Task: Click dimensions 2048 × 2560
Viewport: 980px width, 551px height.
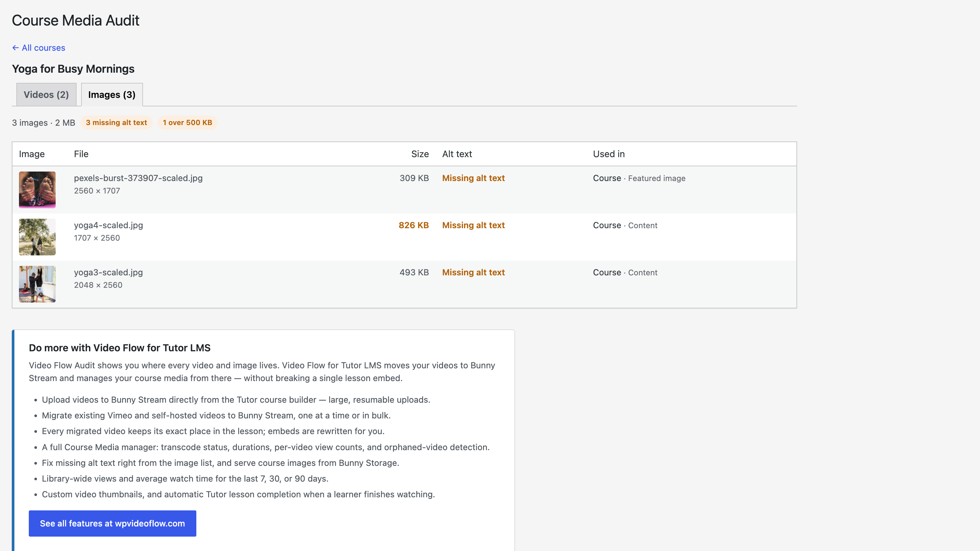Action: 98,285
